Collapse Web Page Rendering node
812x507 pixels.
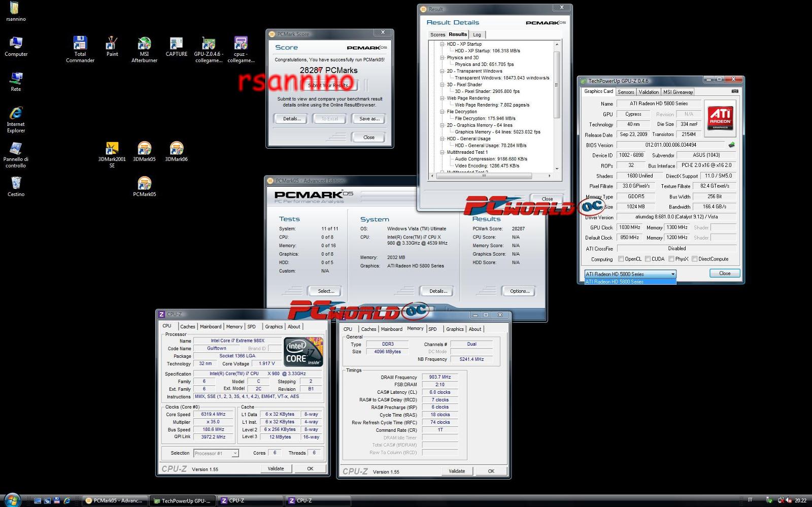point(442,98)
